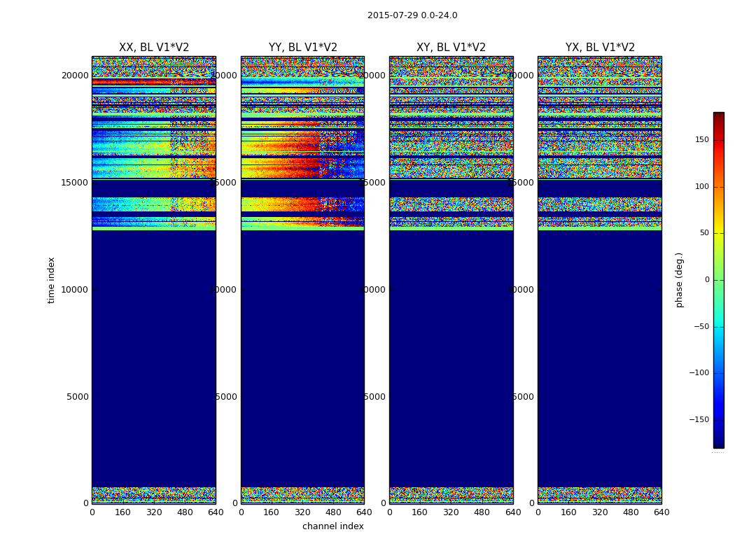Click the solid blue region of the YX panel
735x560 pixels.
point(600,350)
